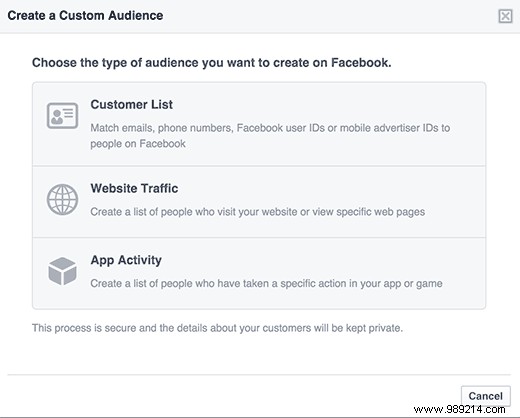Viewport: 520px width, 418px height.
Task: Click the App Activity cube icon
Action: pos(62,271)
